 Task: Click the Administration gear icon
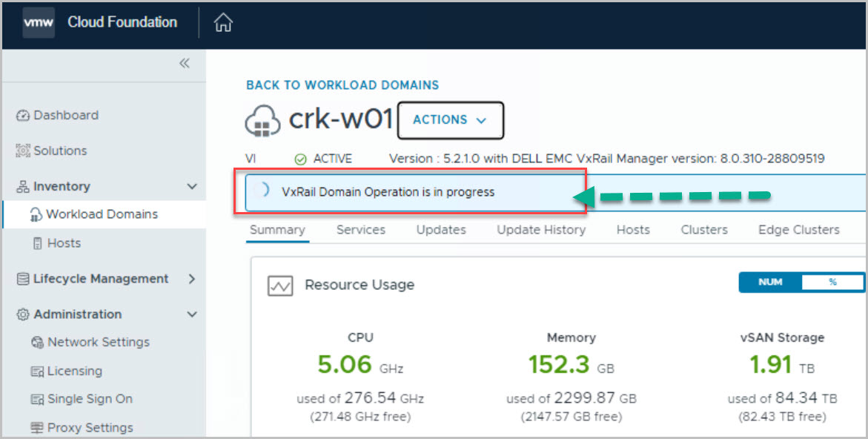(x=23, y=314)
